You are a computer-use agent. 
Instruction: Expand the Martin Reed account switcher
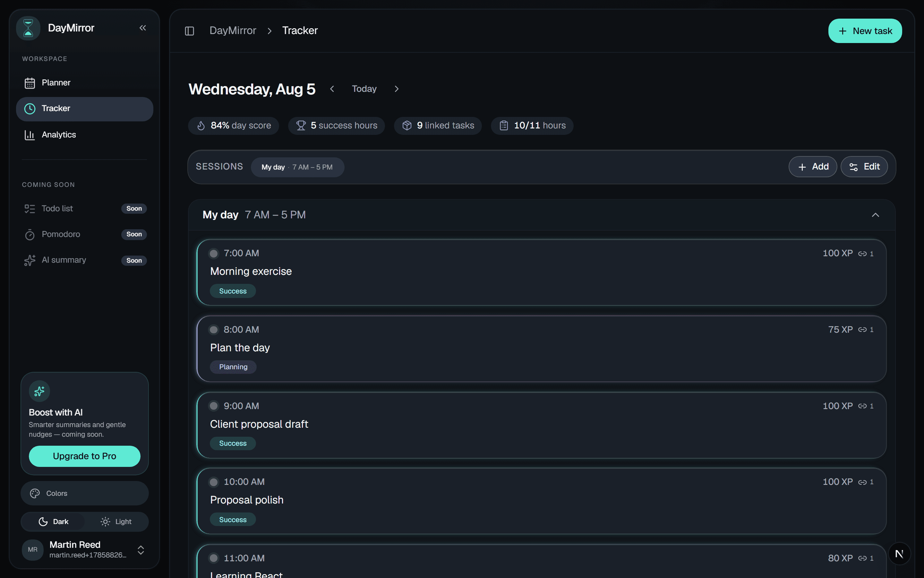coord(141,550)
